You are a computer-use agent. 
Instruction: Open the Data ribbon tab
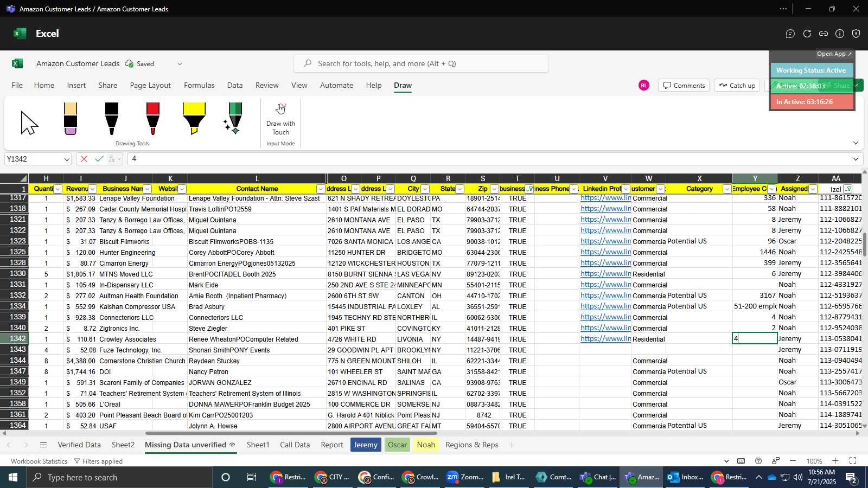coord(235,85)
